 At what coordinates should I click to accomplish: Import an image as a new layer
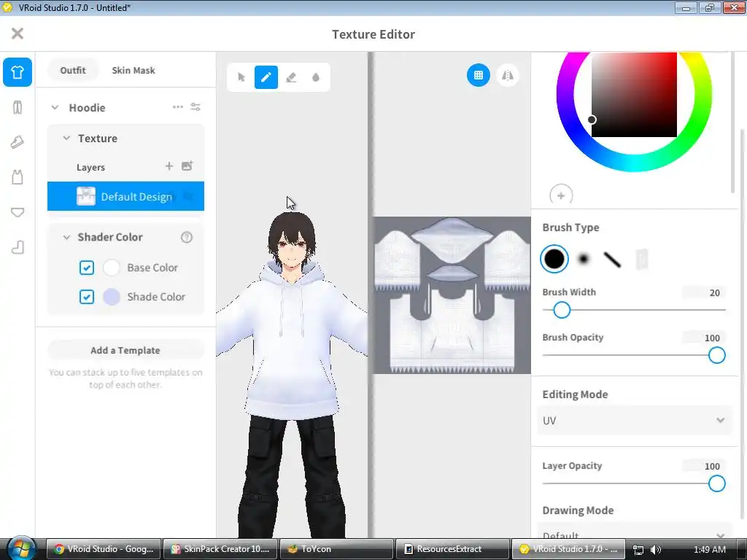(187, 166)
